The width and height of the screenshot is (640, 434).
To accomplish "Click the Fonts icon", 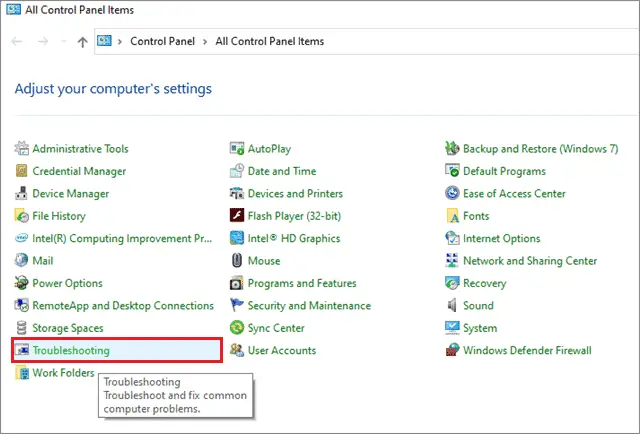I will pyautogui.click(x=452, y=216).
